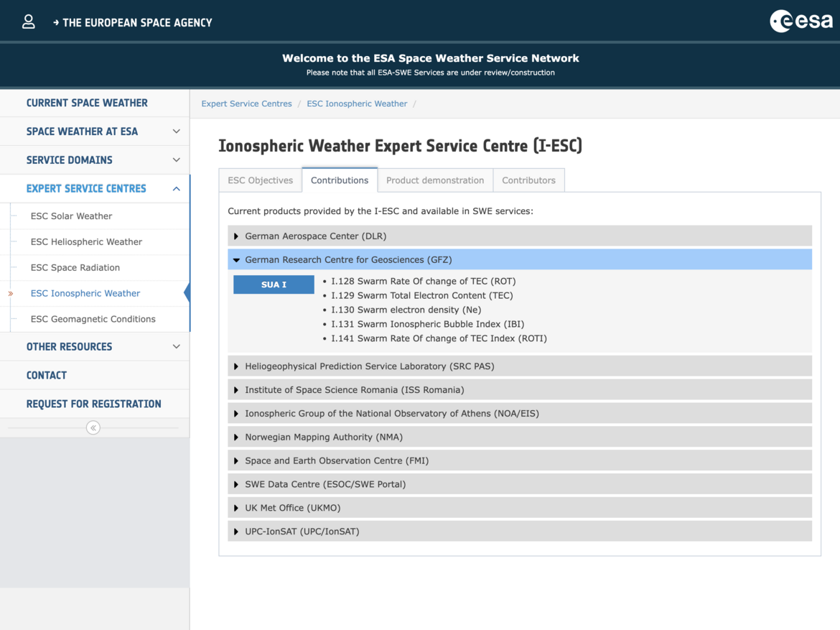Open ESC Geomagnetic Conditions sidebar item
Image resolution: width=840 pixels, height=630 pixels.
coord(93,319)
